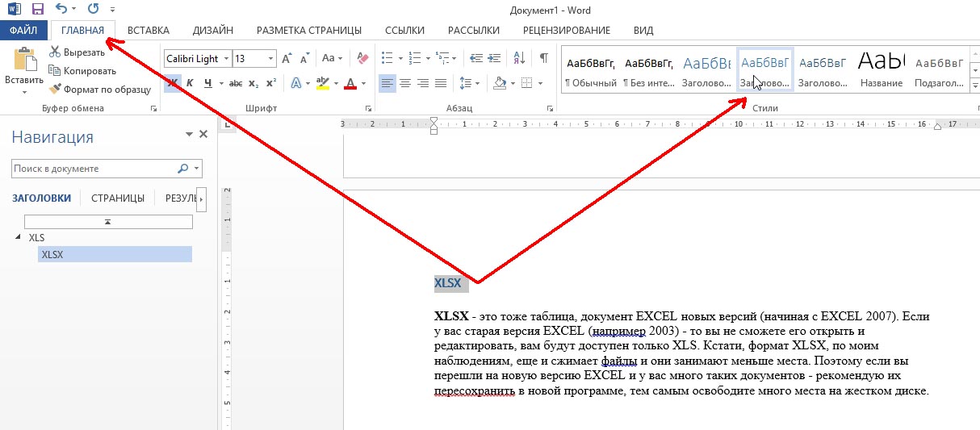Open the Шрифт dialog launcher
The width and height of the screenshot is (980, 430).
coord(369,108)
